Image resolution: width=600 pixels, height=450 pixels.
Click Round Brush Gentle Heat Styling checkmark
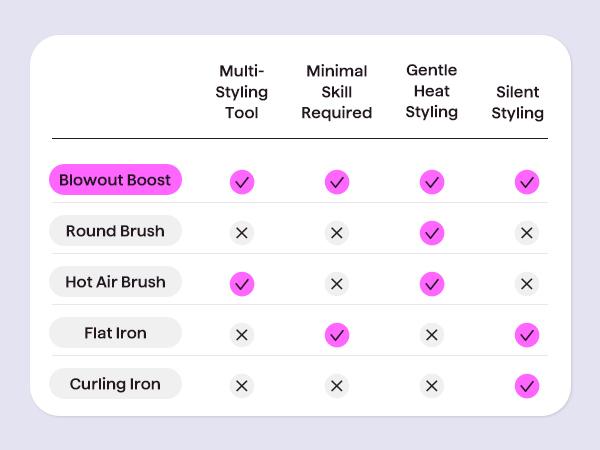point(432,233)
